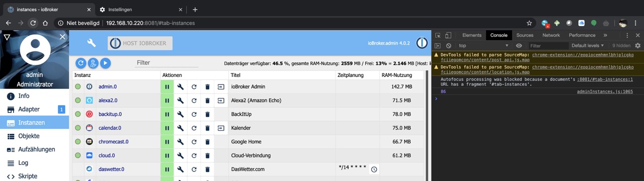
Task: Open the Info menu item
Action: tap(34, 96)
